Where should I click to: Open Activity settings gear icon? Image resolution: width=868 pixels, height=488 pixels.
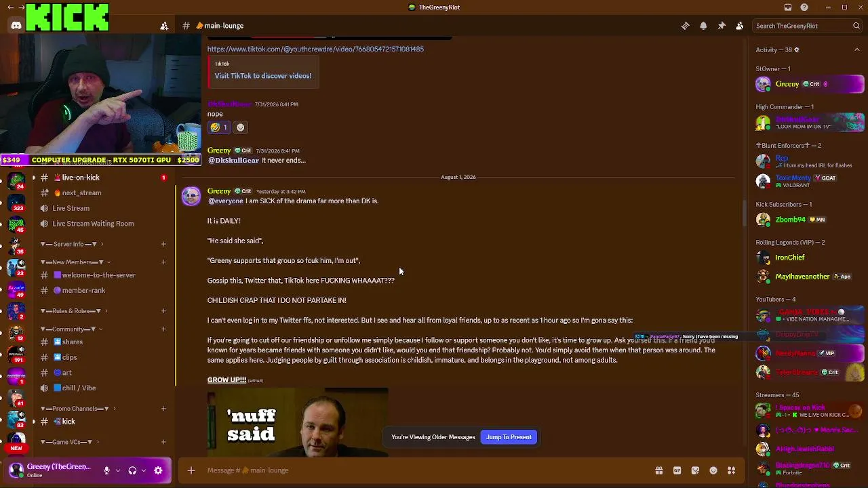(x=797, y=49)
